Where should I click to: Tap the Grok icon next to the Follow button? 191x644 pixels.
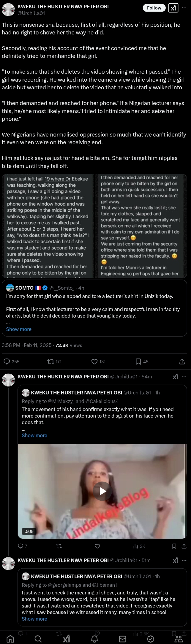(174, 8)
